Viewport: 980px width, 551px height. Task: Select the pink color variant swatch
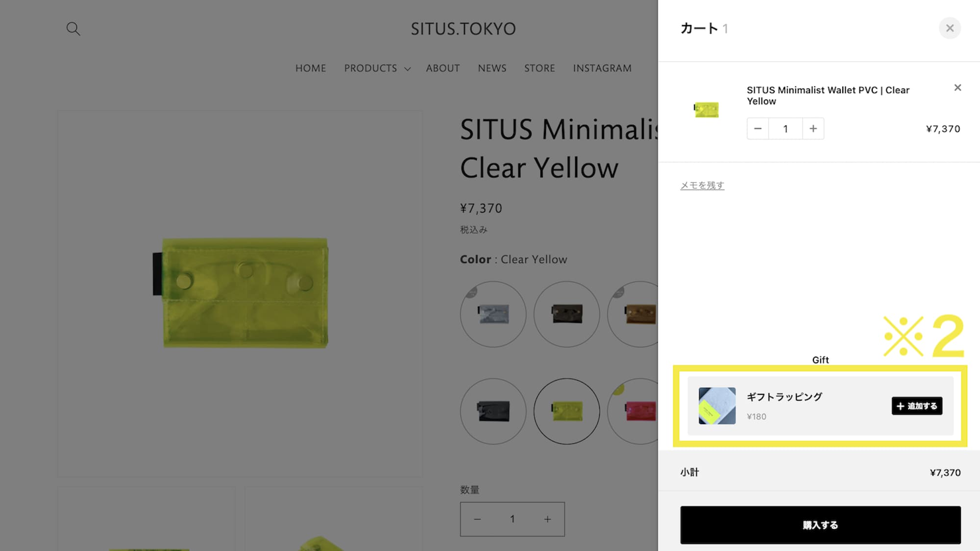click(x=639, y=411)
